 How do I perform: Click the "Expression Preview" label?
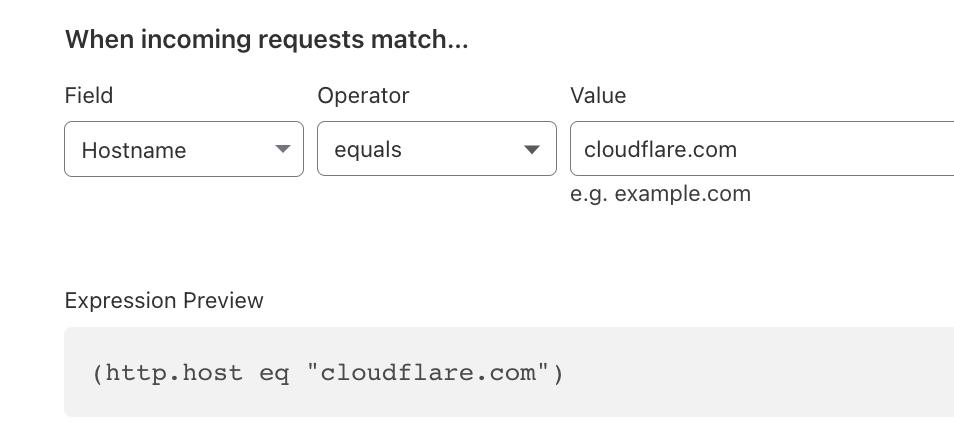164,301
